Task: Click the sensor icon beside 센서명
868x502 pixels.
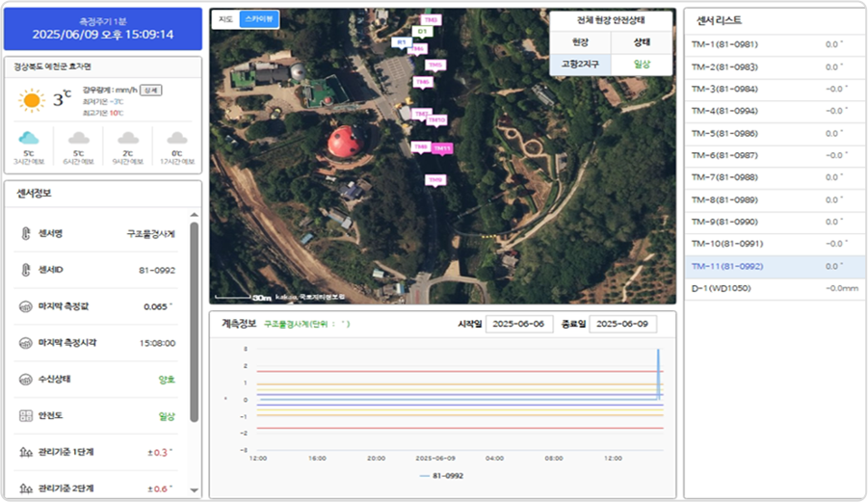Action: pos(25,233)
